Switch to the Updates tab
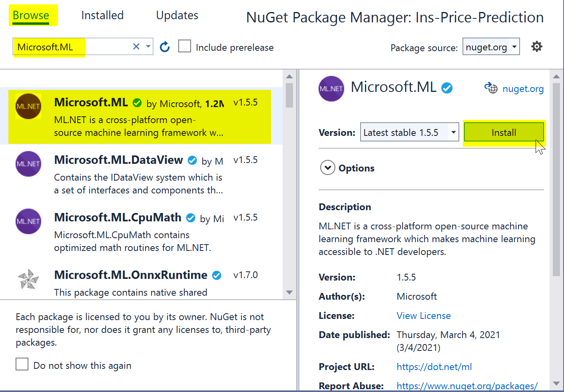Image resolution: width=564 pixels, height=392 pixels. coord(177,15)
